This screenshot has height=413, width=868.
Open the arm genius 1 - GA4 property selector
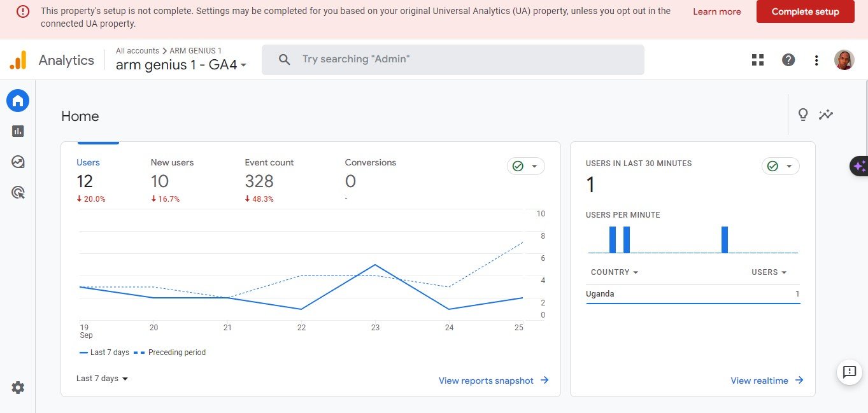point(181,65)
